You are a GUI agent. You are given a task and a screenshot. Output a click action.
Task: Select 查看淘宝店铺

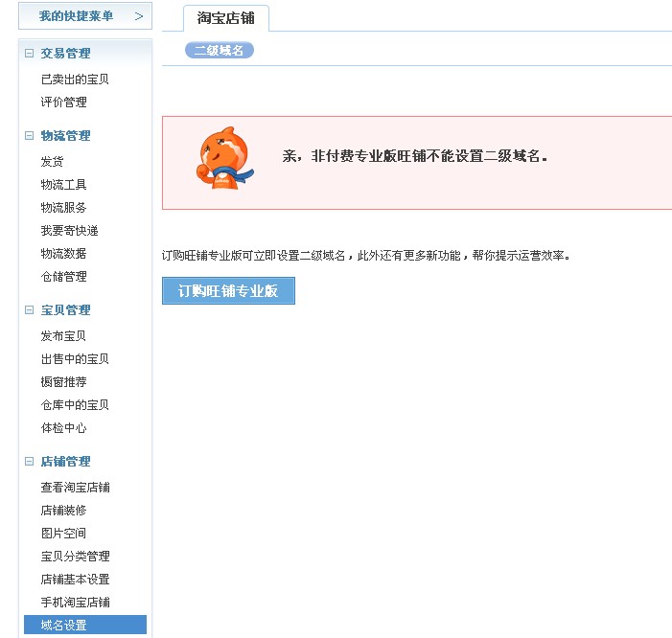75,488
